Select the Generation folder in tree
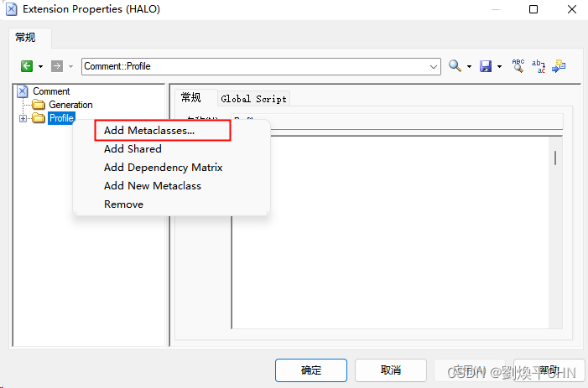Image resolution: width=588 pixels, height=388 pixels. tap(70, 105)
